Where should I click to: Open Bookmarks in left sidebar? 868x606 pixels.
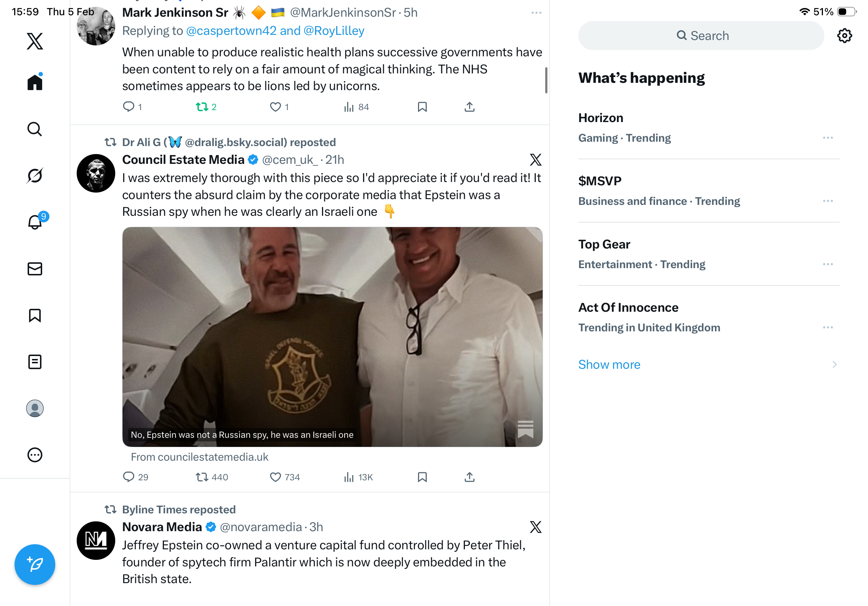click(35, 315)
